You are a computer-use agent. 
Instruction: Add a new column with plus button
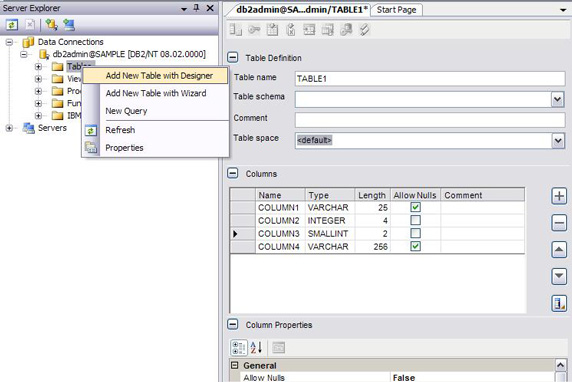click(559, 196)
